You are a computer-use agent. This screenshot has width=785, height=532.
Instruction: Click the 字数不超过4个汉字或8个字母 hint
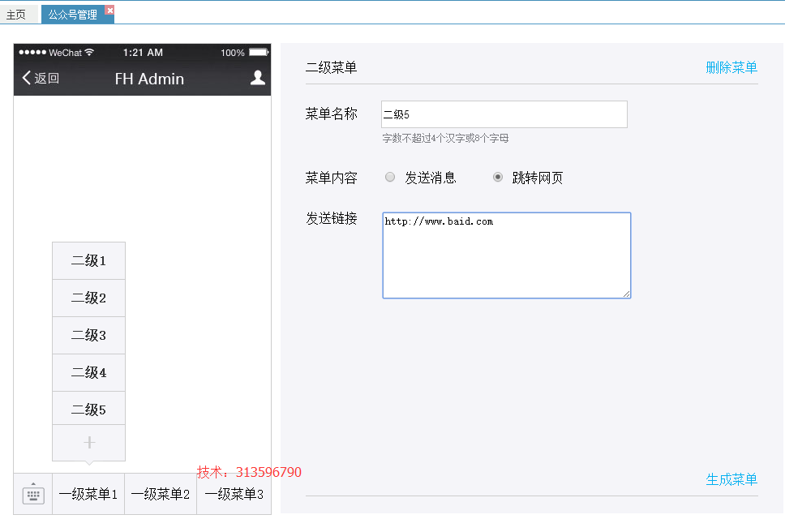coord(445,138)
